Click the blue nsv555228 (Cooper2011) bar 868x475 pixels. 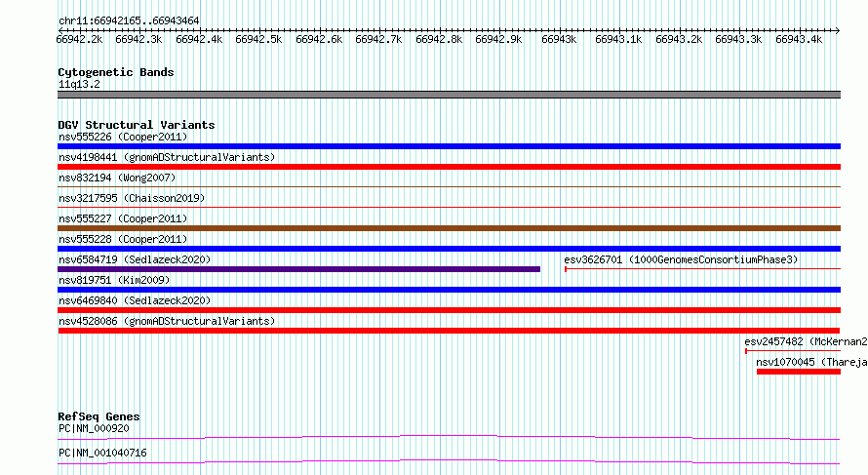pyautogui.click(x=449, y=249)
